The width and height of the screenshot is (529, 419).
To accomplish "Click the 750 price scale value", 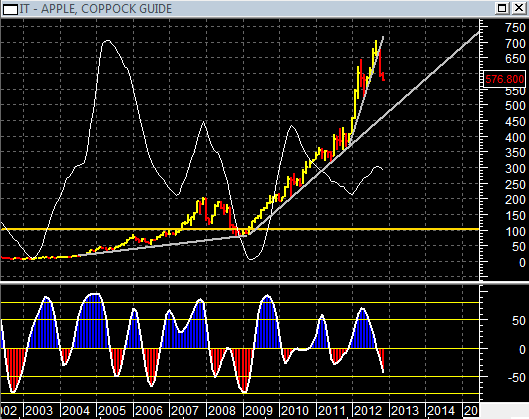I will pyautogui.click(x=515, y=28).
